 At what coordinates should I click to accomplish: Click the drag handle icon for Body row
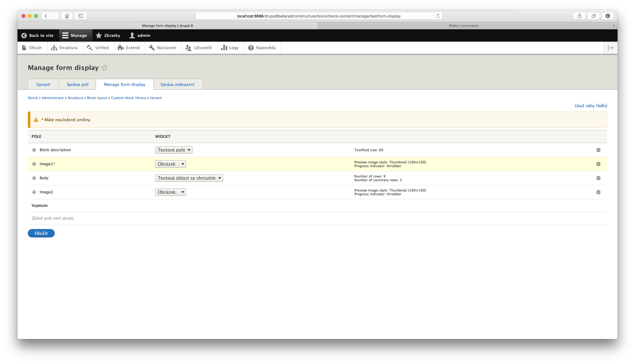pyautogui.click(x=34, y=178)
